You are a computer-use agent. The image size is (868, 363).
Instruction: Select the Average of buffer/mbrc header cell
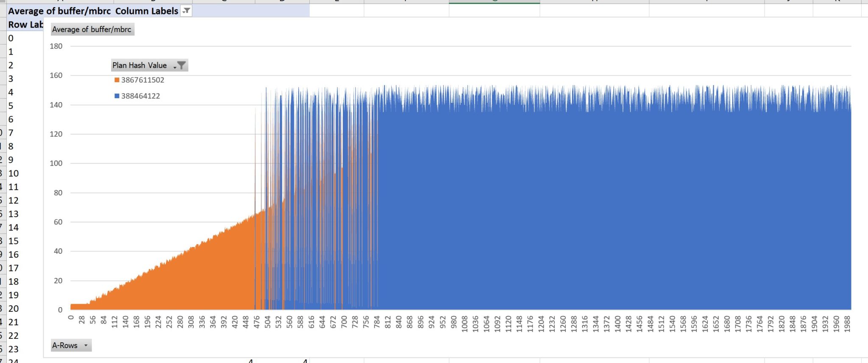[59, 11]
